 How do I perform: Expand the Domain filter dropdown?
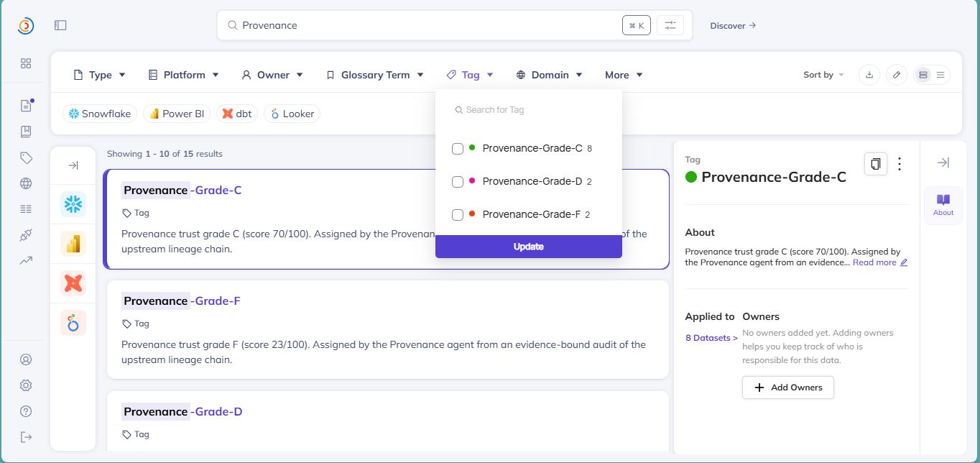pyautogui.click(x=549, y=75)
